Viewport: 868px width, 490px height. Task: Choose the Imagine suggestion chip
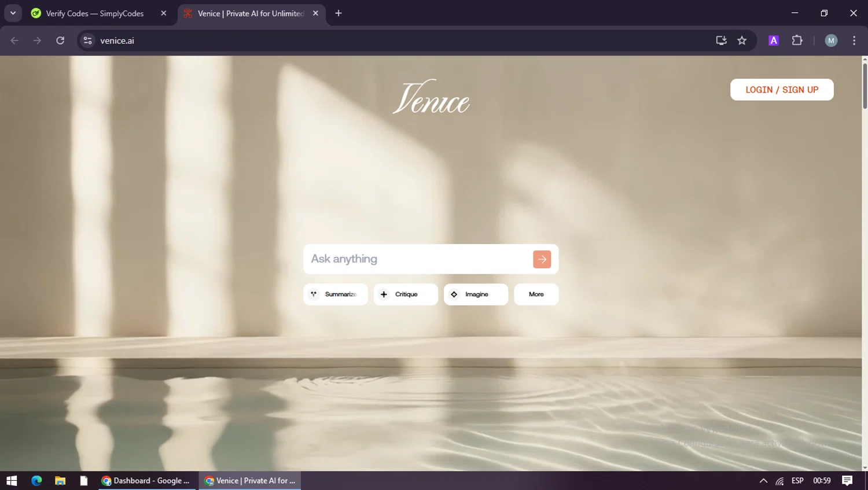tap(476, 294)
